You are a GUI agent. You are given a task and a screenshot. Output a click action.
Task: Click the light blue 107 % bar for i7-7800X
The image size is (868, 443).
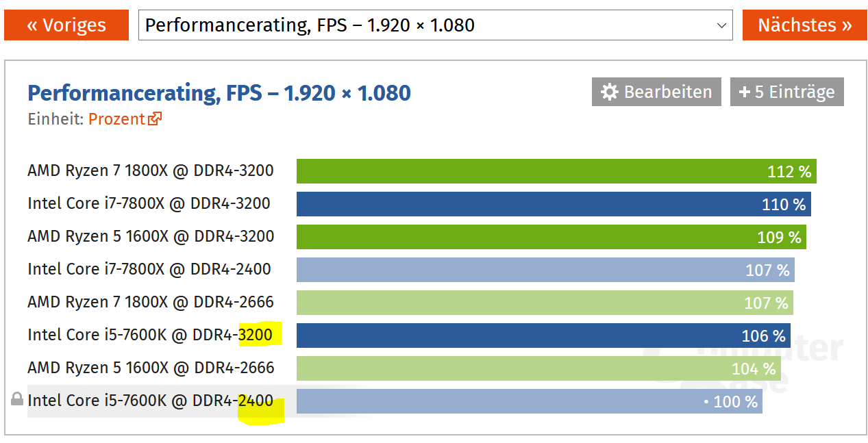pyautogui.click(x=545, y=270)
